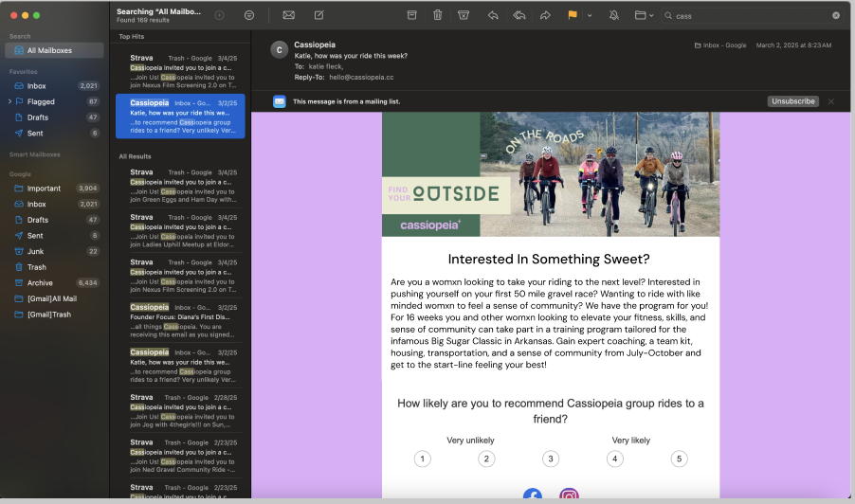Open Favorites Drafts mailbox
Viewport: 855px width, 504px height.
point(54,117)
